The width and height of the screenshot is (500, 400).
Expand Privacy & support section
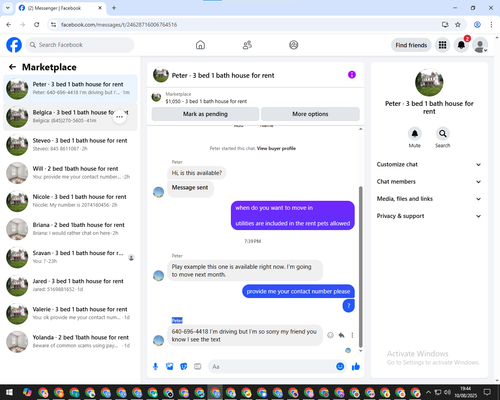pos(429,216)
